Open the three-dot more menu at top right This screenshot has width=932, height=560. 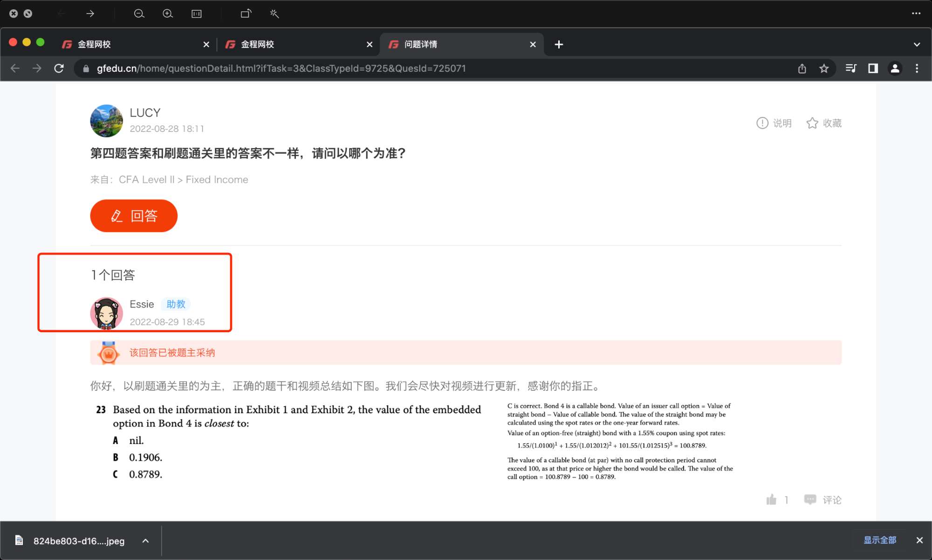(x=916, y=14)
